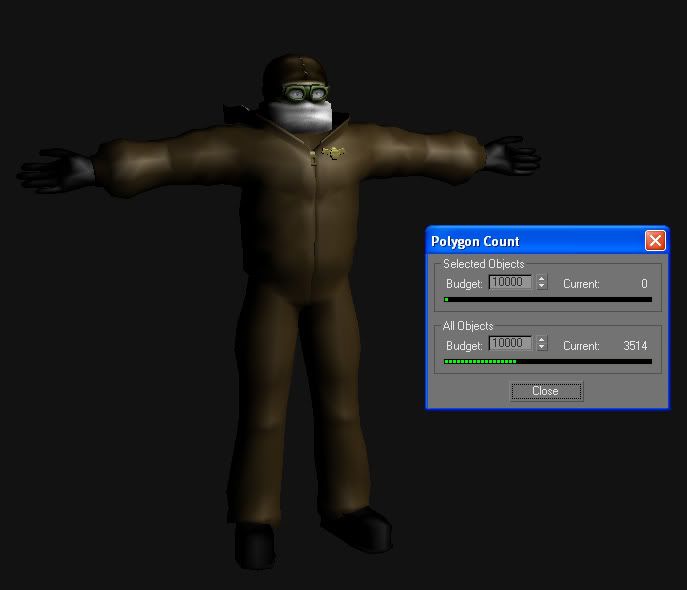Click the Selected Objects Budget input field
Screen dimensions: 687x590
[510, 283]
